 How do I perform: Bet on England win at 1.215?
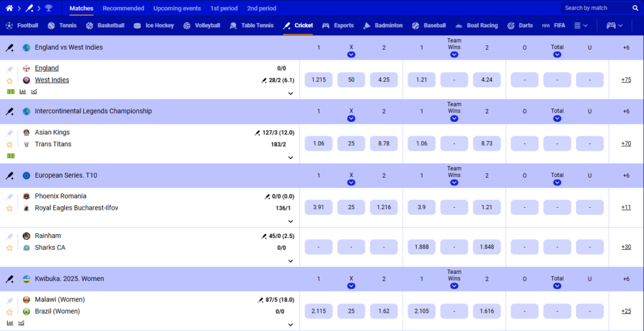pyautogui.click(x=319, y=80)
